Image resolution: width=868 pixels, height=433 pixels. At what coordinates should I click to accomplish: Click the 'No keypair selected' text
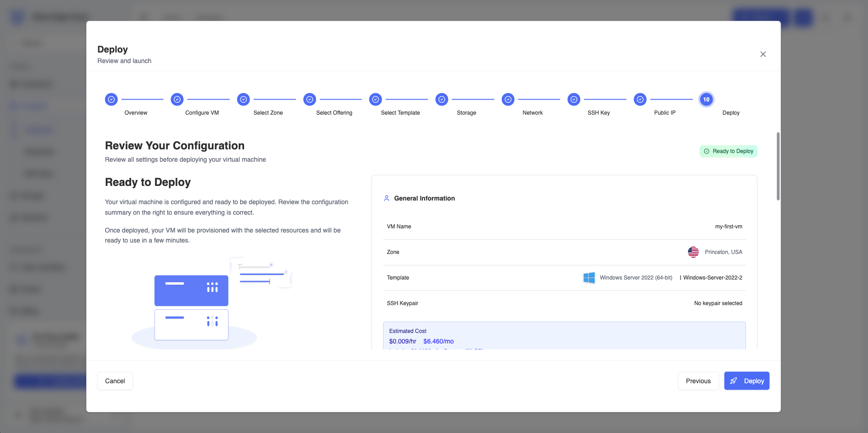[x=718, y=303]
